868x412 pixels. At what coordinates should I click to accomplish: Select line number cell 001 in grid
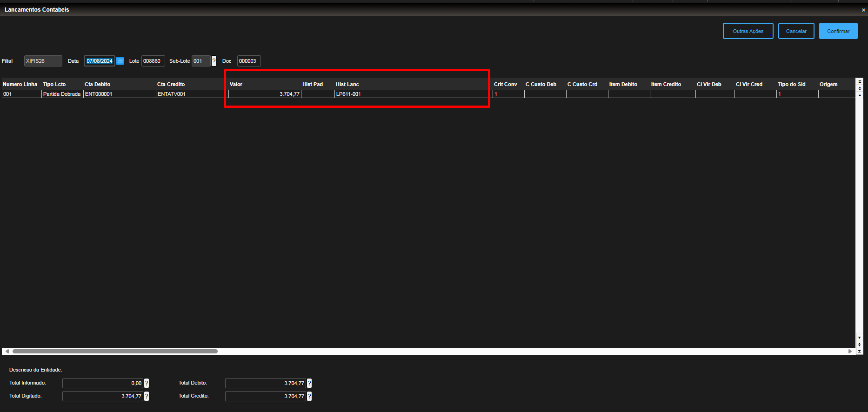pos(21,94)
